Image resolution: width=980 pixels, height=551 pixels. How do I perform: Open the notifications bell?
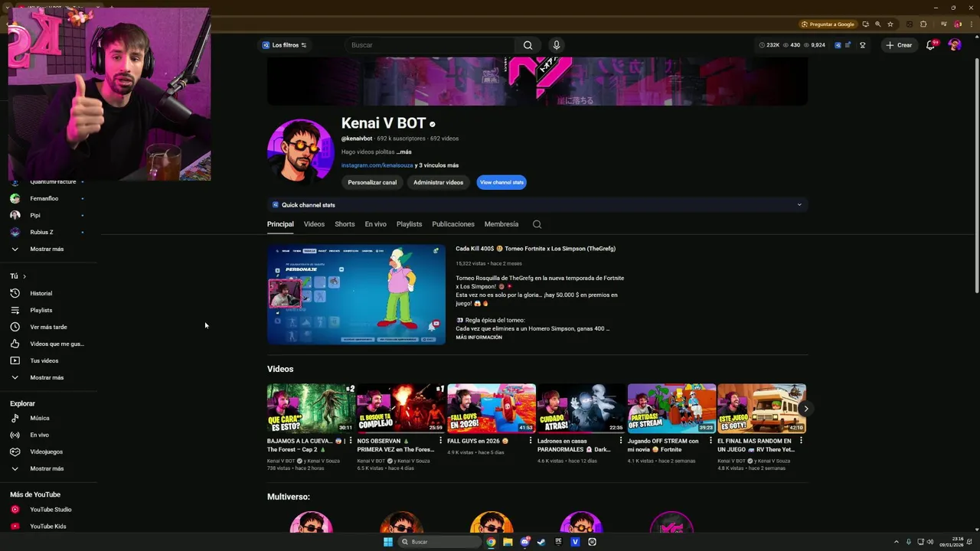coord(930,45)
